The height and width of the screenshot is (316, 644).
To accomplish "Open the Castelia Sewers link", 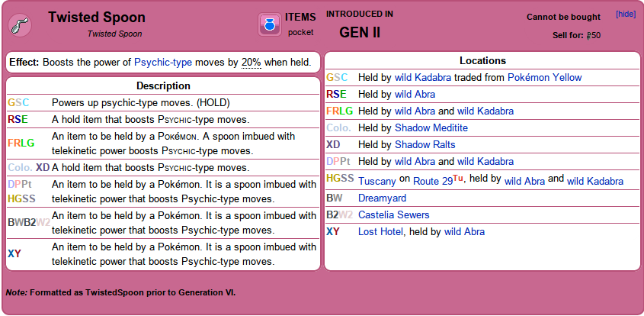I will pyautogui.click(x=393, y=214).
